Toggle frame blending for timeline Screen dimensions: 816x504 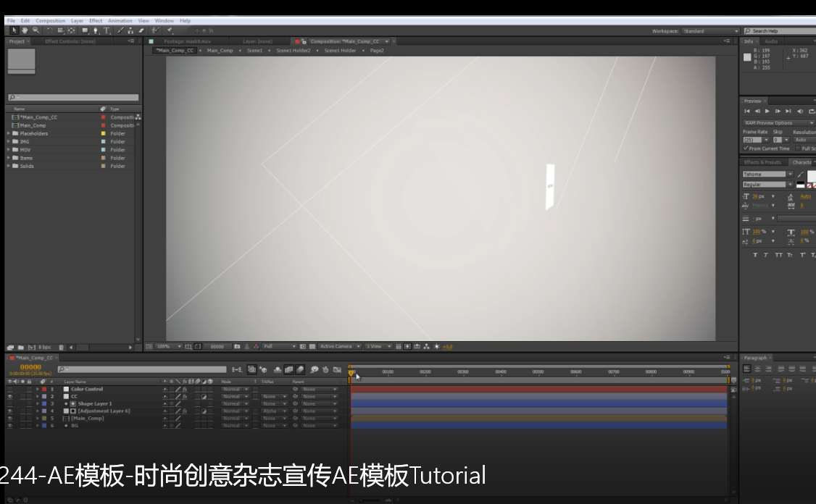(x=289, y=370)
